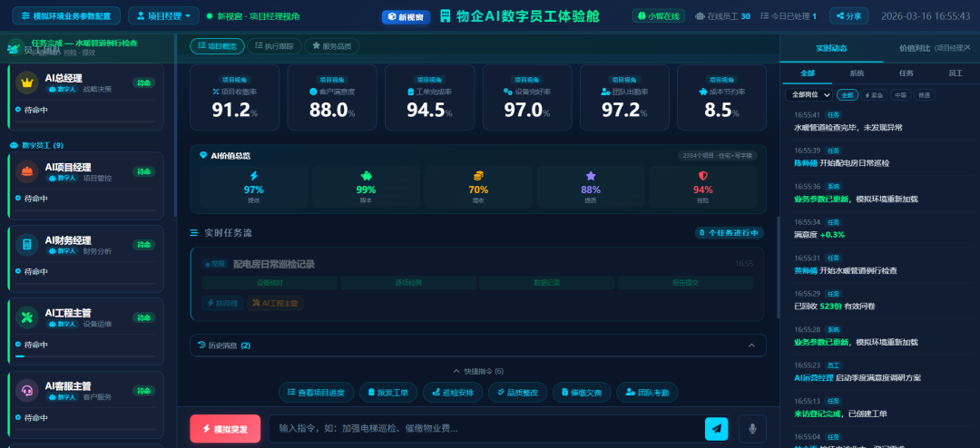Click the 成本节约率 8.5% card
The width and height of the screenshot is (980, 448).
click(x=722, y=97)
